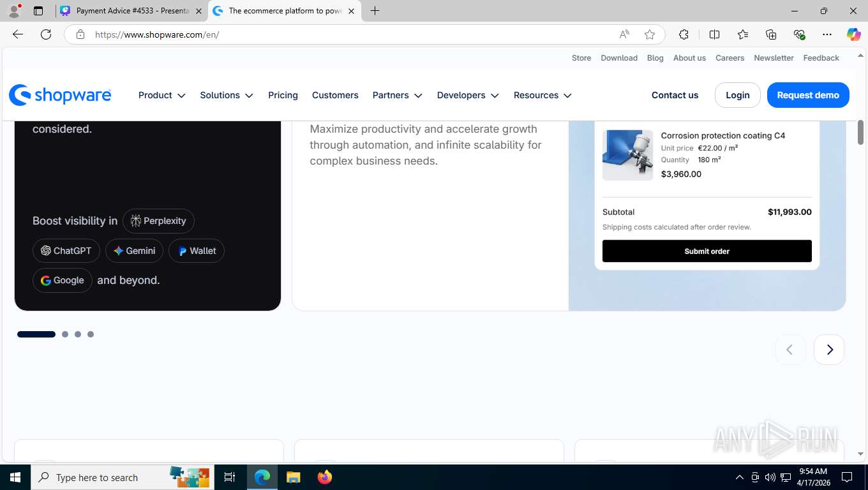
Task: Jump to second carousel dot
Action: click(x=65, y=334)
